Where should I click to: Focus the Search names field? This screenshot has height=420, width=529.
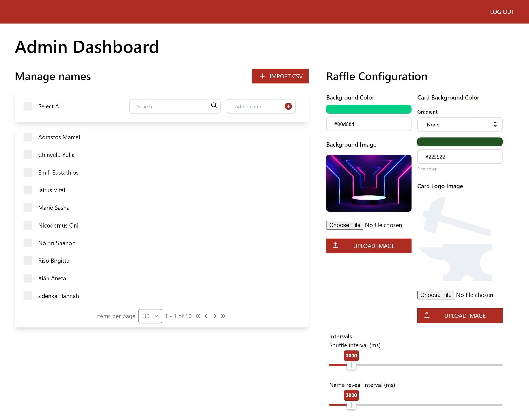(175, 106)
